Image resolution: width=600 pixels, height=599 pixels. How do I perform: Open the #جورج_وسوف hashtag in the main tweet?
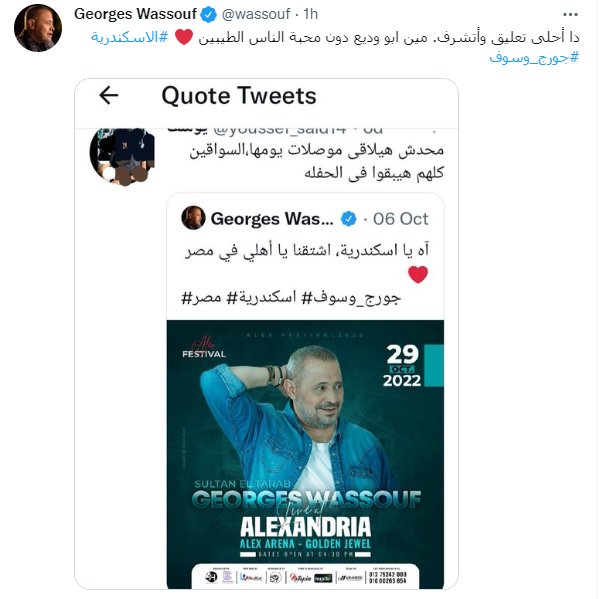(534, 57)
